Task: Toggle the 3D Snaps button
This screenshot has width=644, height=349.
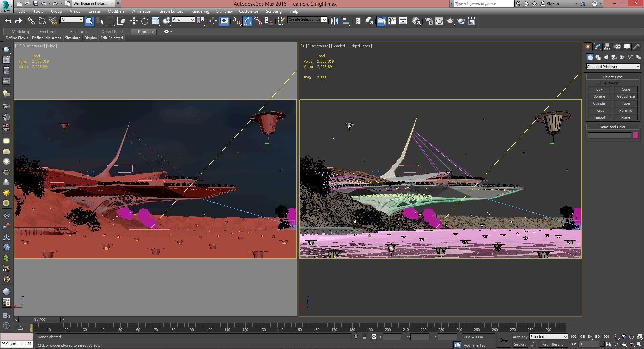Action: click(x=237, y=21)
